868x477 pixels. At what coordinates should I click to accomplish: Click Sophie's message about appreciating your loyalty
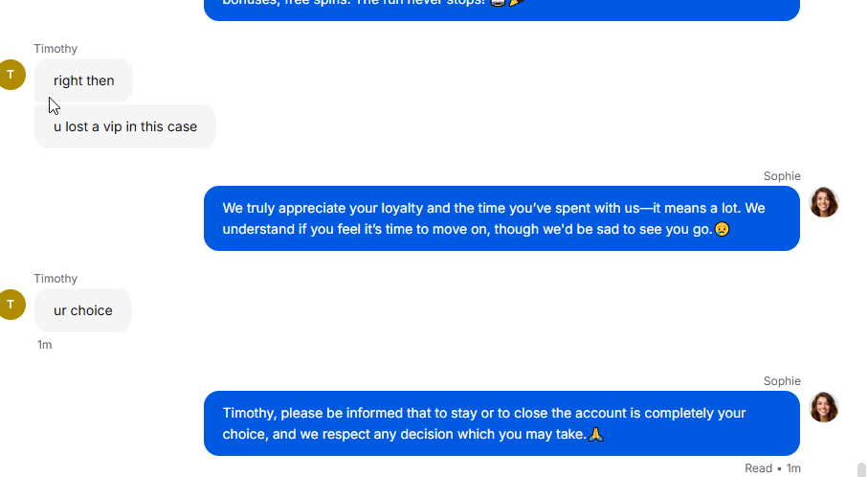[x=501, y=218]
